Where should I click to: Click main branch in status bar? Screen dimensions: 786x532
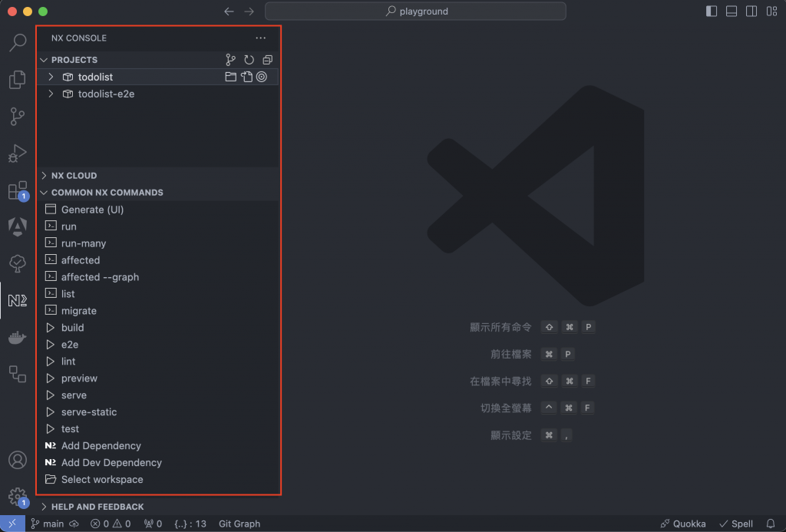(x=48, y=524)
